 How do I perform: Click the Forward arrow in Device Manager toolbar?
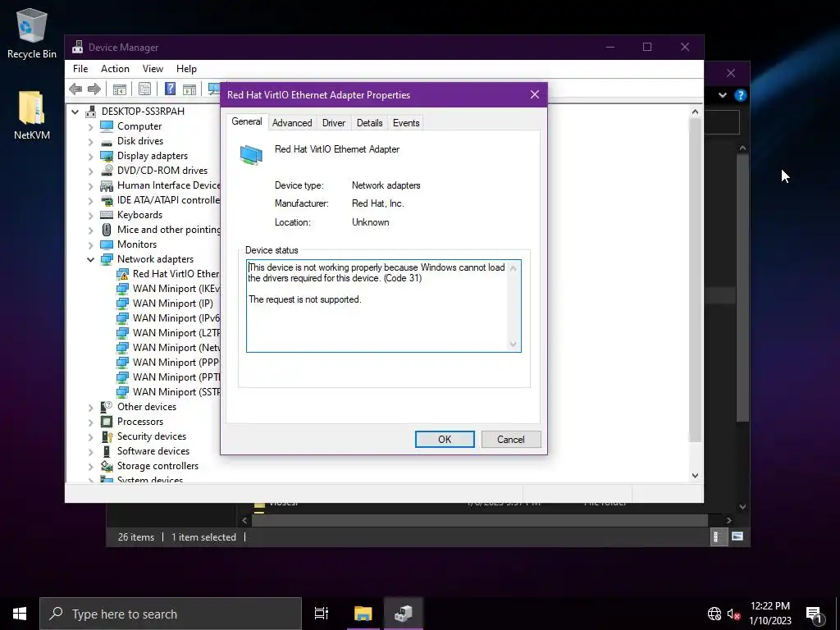tap(94, 89)
